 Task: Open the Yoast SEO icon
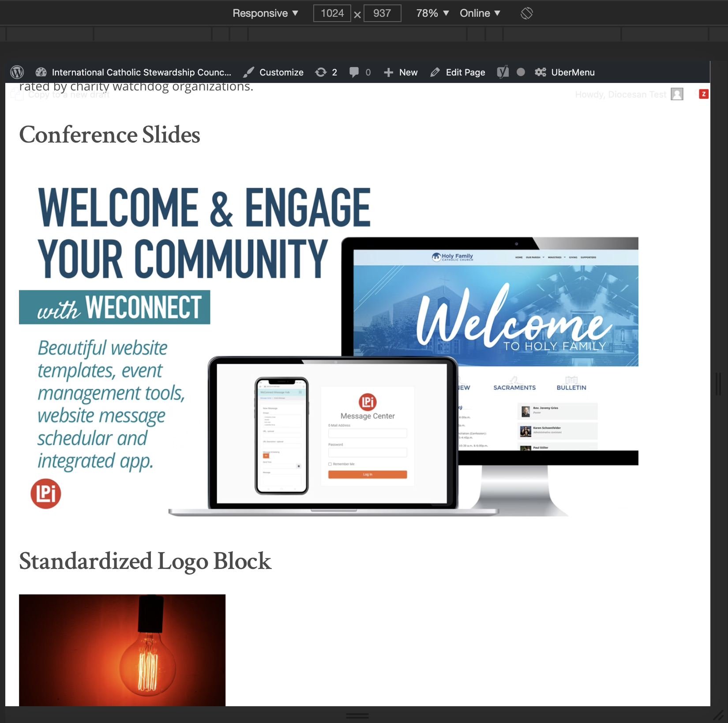pyautogui.click(x=503, y=72)
